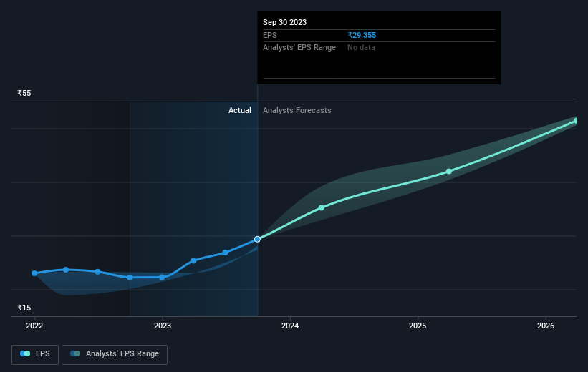
Task: Click the ₹15 y-axis label
Action: click(24, 308)
